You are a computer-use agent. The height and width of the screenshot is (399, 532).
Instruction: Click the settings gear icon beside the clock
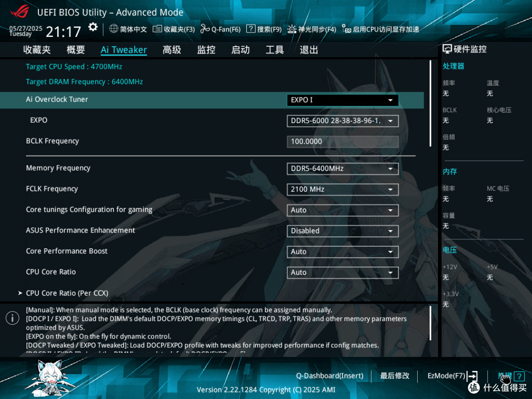pos(93,28)
